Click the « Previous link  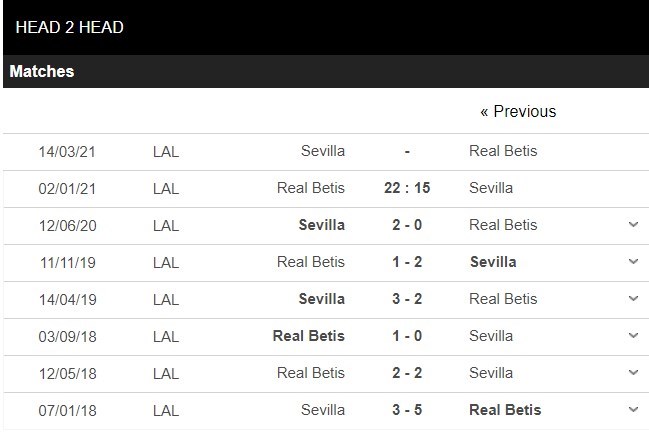(x=518, y=111)
